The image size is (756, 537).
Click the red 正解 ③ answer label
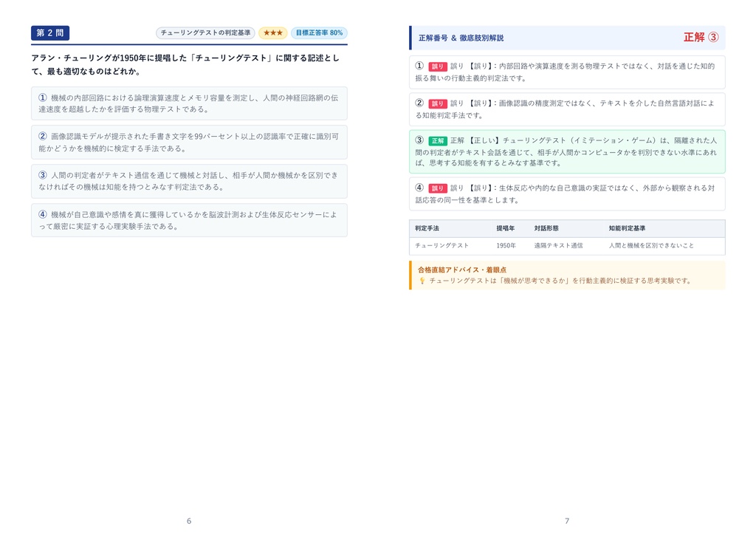click(701, 37)
